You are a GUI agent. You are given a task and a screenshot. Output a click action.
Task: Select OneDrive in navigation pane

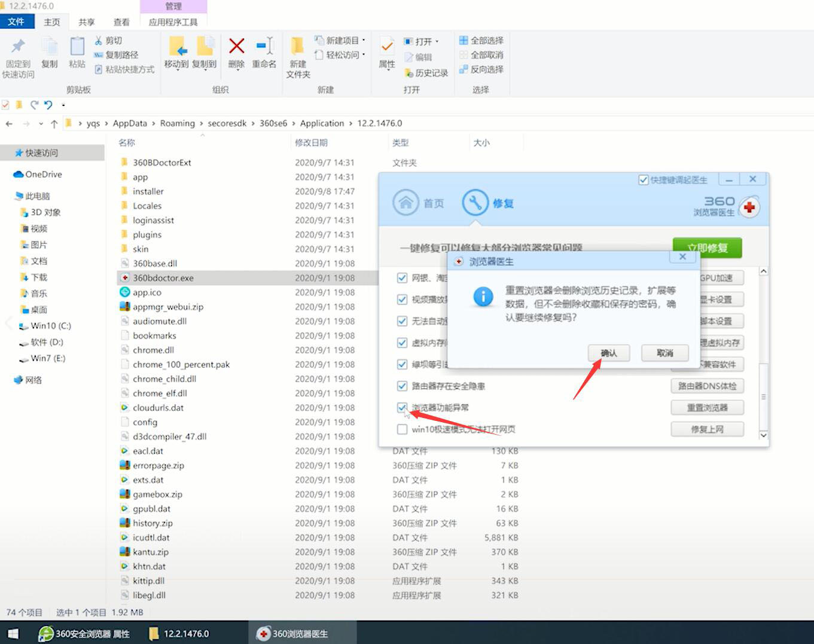(x=38, y=175)
